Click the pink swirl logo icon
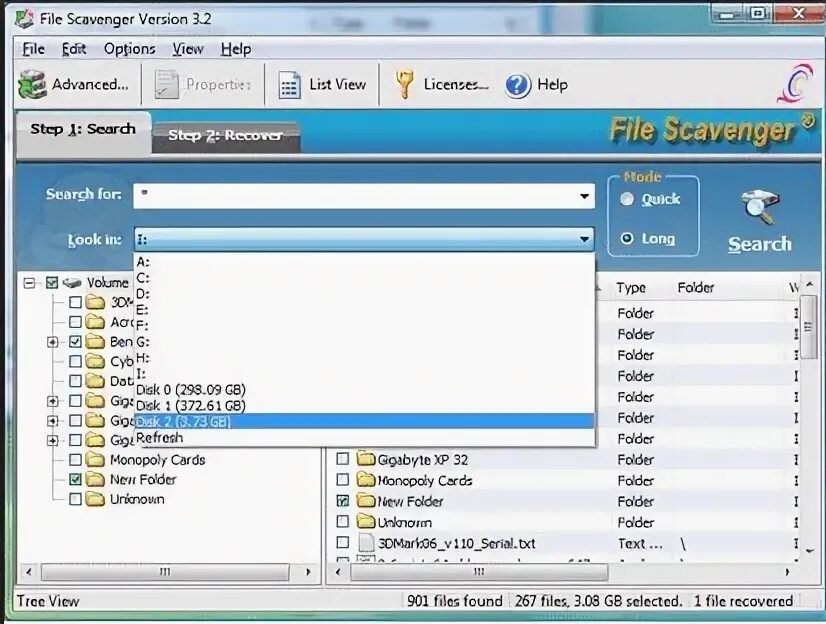 795,83
